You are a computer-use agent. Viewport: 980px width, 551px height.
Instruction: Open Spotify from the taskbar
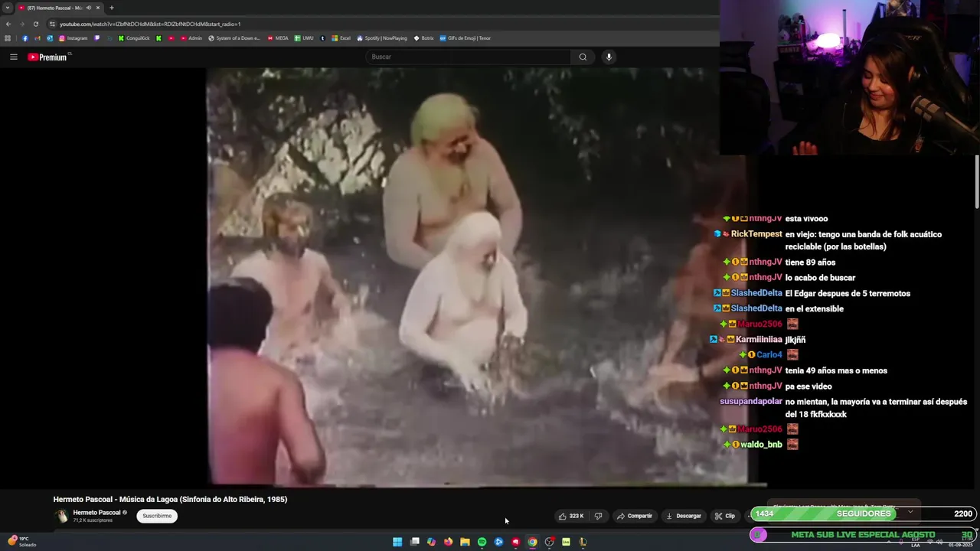pos(482,542)
